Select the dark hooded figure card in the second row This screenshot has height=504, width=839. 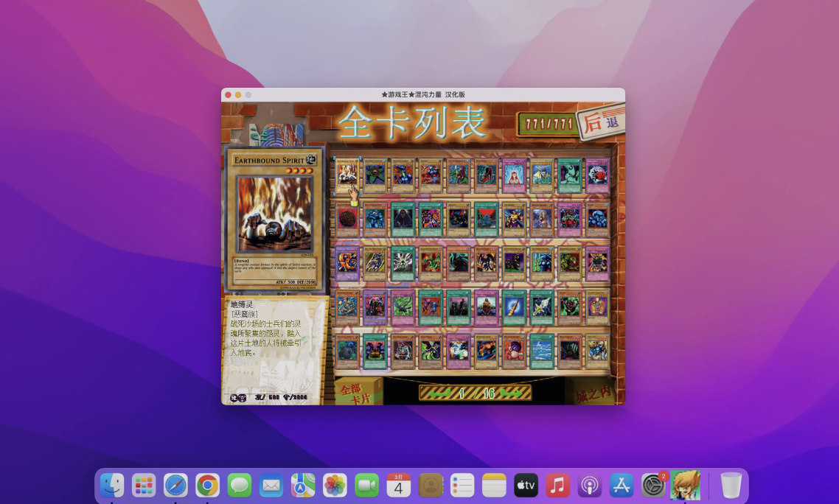click(x=403, y=220)
